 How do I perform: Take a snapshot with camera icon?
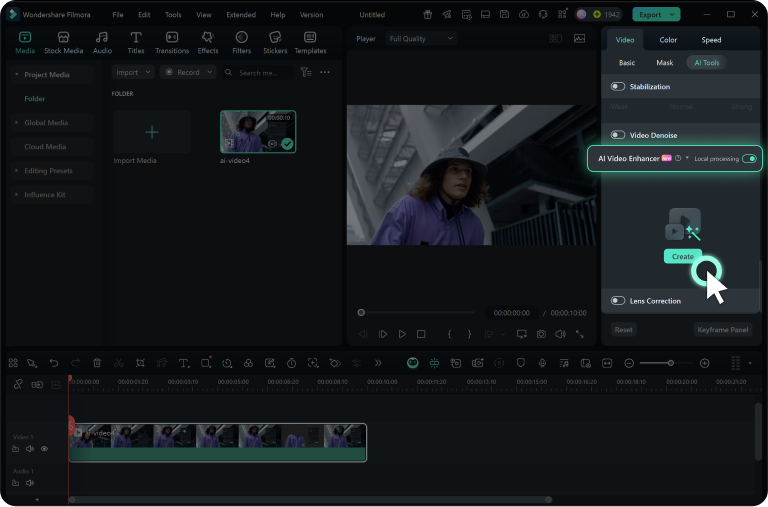(541, 334)
